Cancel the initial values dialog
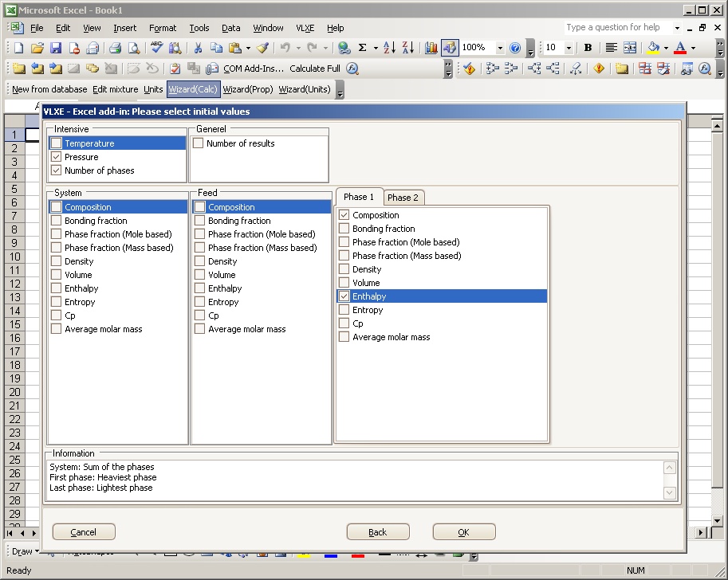728x580 pixels. click(x=84, y=531)
